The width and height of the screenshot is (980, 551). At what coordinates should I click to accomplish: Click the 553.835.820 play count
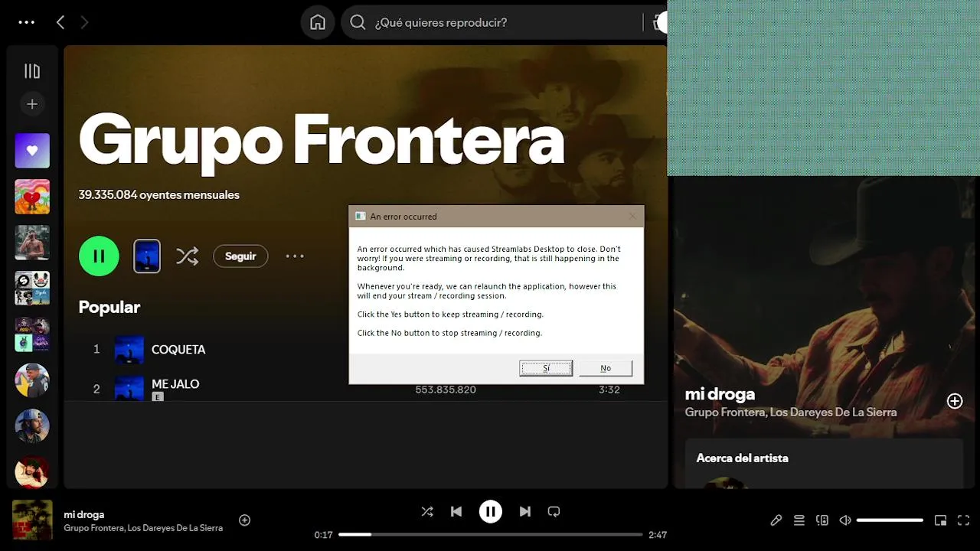446,390
